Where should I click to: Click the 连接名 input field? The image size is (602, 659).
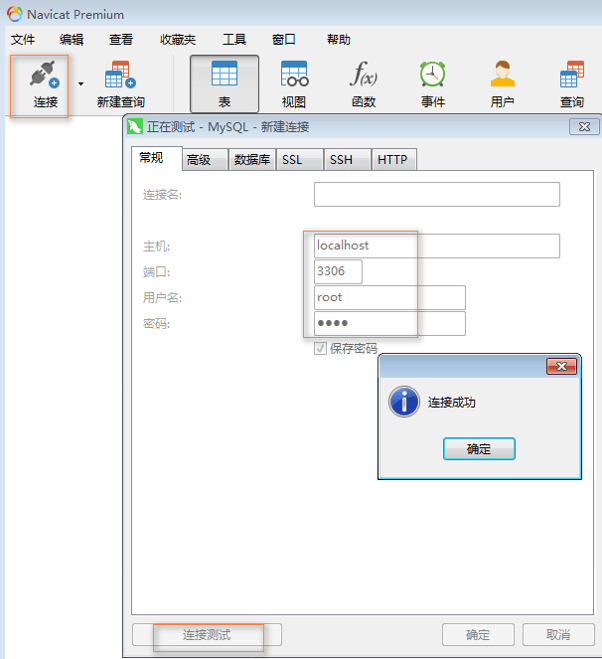437,195
